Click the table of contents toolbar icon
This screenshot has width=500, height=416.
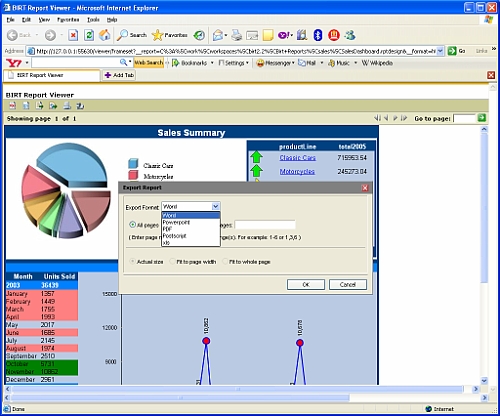[12, 106]
